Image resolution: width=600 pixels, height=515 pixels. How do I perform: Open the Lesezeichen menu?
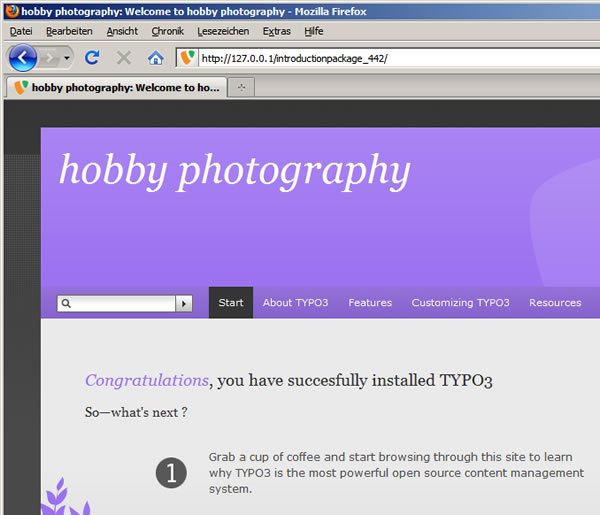pyautogui.click(x=223, y=31)
